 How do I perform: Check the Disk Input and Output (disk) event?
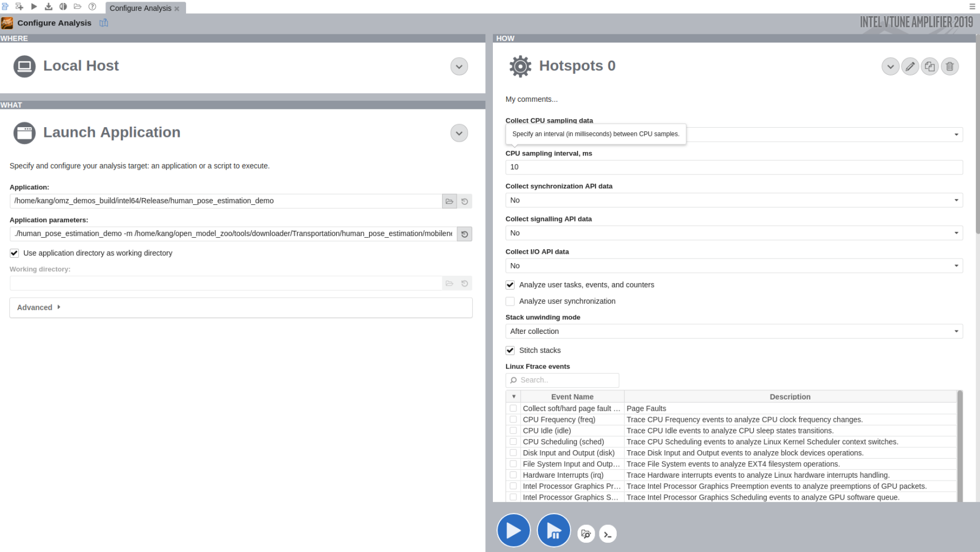[513, 452]
